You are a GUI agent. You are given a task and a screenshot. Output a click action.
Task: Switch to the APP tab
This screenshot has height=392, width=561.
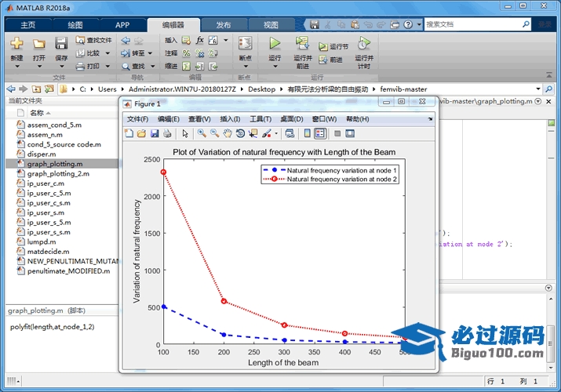(x=122, y=25)
